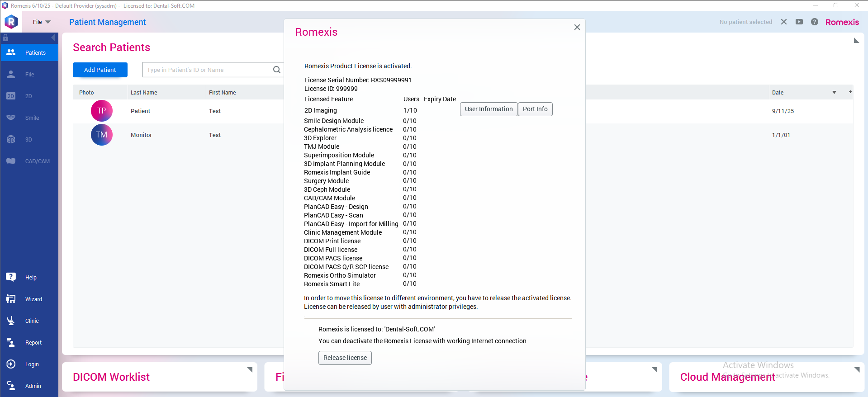Click the Login icon in sidebar
The width and height of the screenshot is (868, 397).
coord(11,364)
